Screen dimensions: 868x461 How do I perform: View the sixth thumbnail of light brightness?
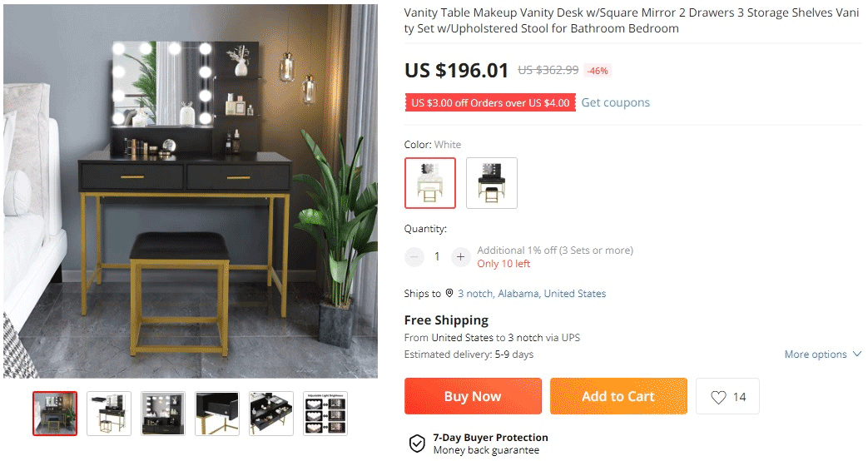(325, 414)
